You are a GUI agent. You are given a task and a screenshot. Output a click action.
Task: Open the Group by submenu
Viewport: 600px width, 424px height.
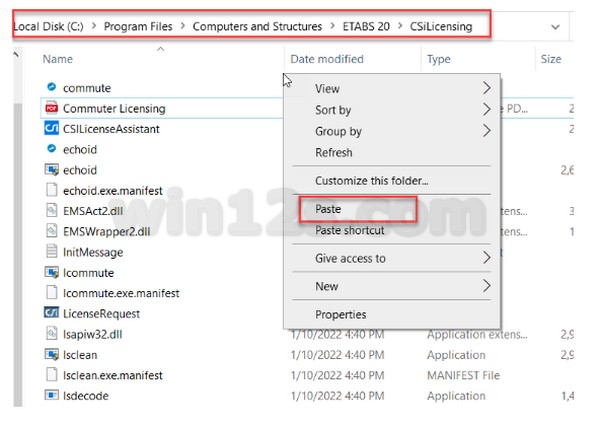pyautogui.click(x=391, y=131)
